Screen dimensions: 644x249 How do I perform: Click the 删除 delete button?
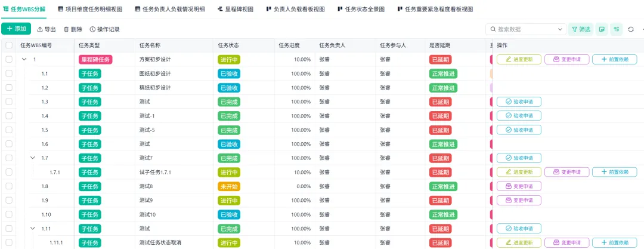point(73,29)
